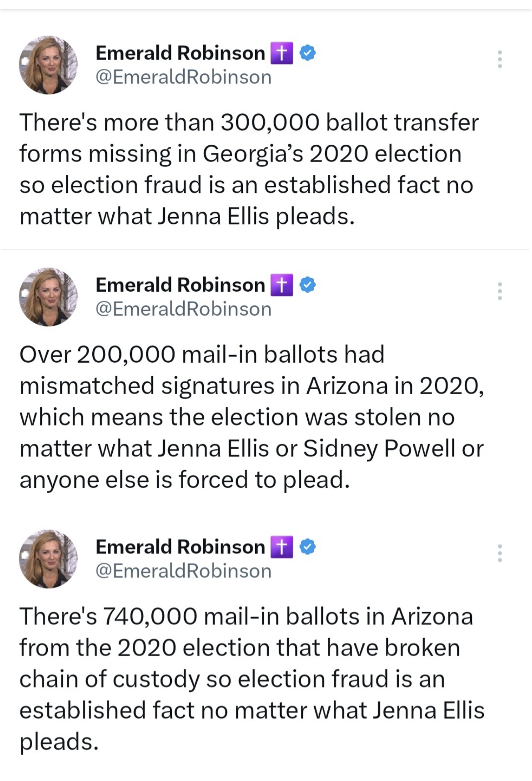Open more options on 740,000 mail-in ballots tweet
The image size is (532, 781).
[x=499, y=553]
